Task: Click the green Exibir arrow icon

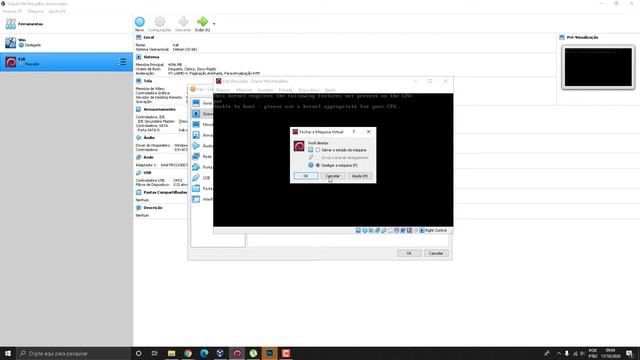Action: tap(202, 22)
